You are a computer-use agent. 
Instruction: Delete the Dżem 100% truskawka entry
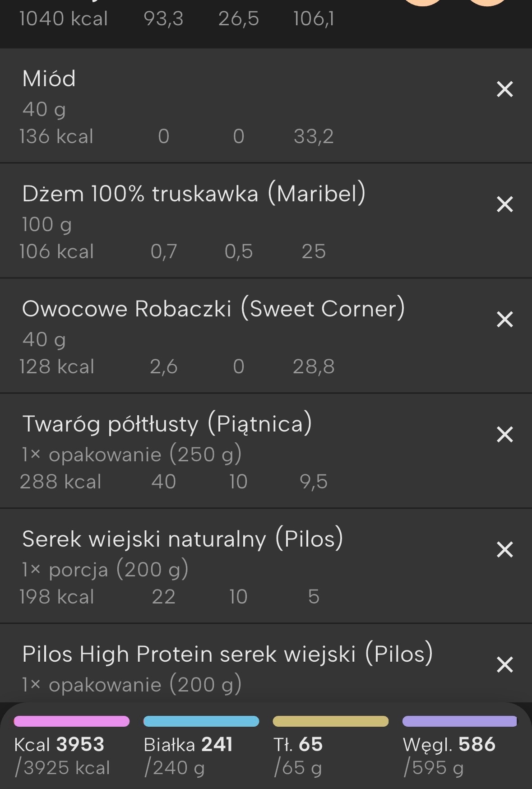(504, 204)
